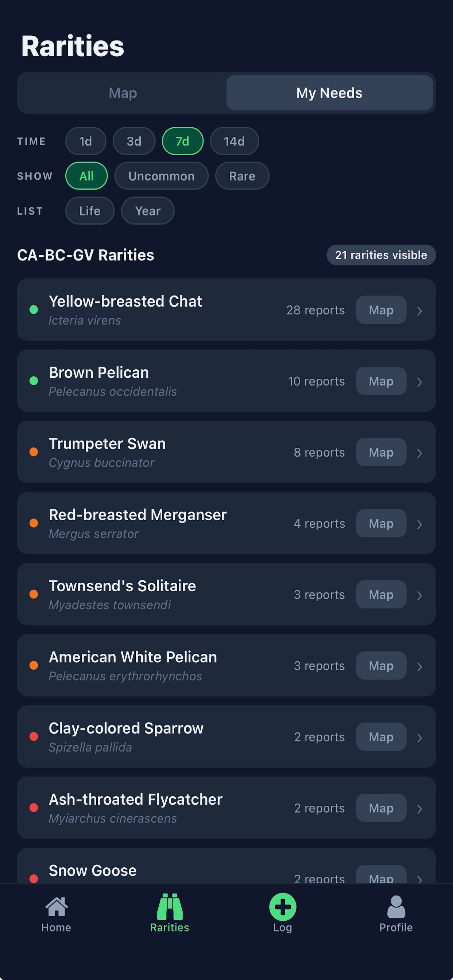Tap green status dot for Brown Pelican

pyautogui.click(x=34, y=381)
